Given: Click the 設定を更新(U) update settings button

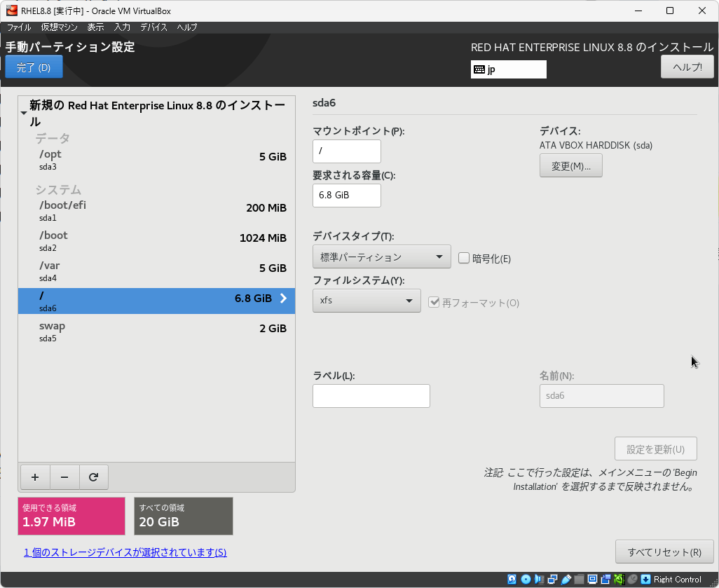Looking at the screenshot, I should [x=656, y=449].
